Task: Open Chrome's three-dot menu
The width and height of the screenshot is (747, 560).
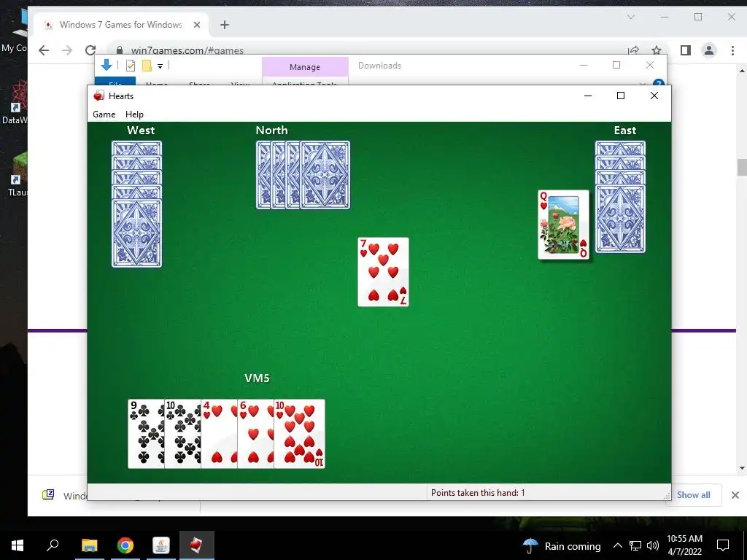Action: (732, 50)
